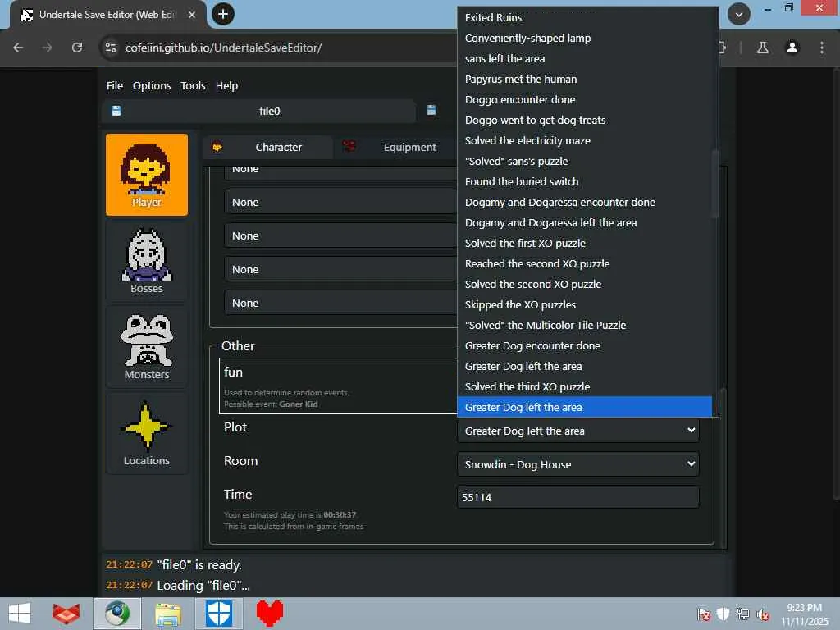Open the tab search dropdown button
This screenshot has height=630, width=840.
pyautogui.click(x=739, y=15)
